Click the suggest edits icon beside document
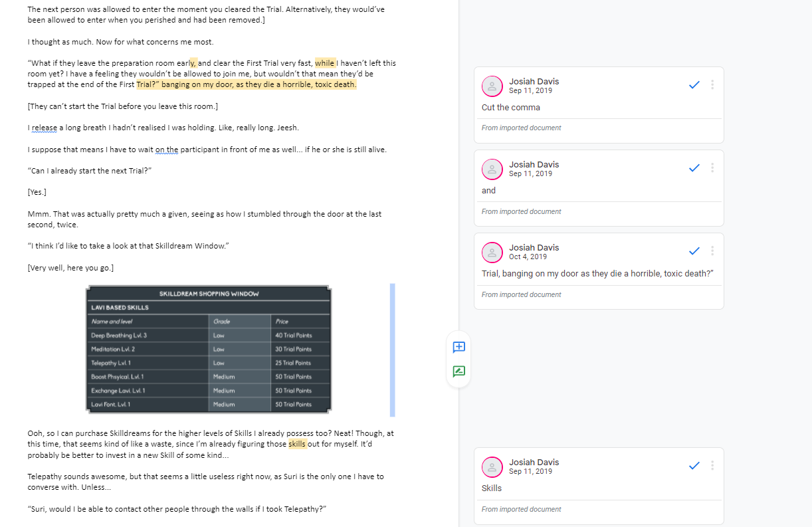The width and height of the screenshot is (812, 527). click(458, 371)
